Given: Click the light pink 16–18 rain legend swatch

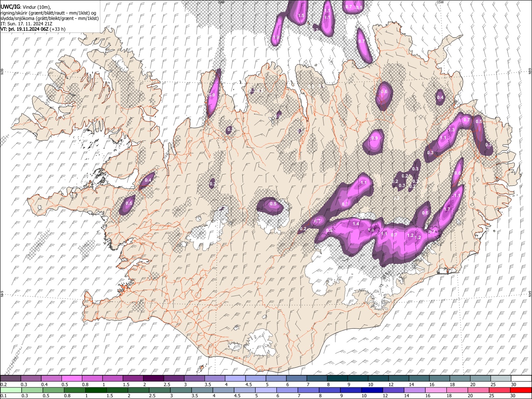Looking at the screenshot, I should pos(435,390).
